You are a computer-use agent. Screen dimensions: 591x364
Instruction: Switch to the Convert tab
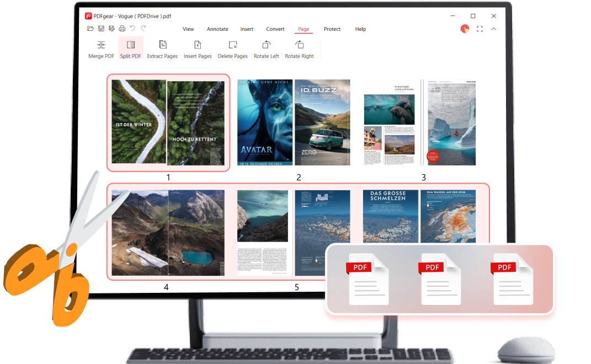tap(275, 29)
